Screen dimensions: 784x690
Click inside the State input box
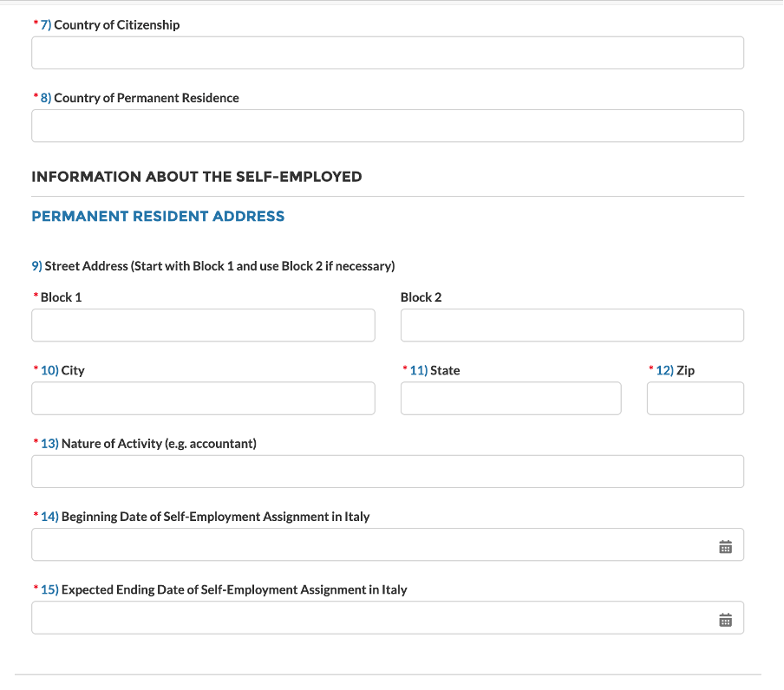click(511, 398)
